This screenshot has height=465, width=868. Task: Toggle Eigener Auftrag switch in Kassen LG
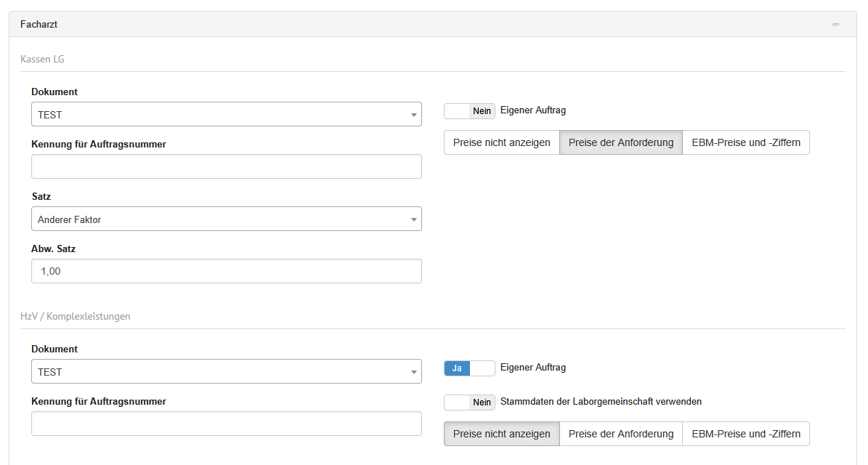coord(469,111)
